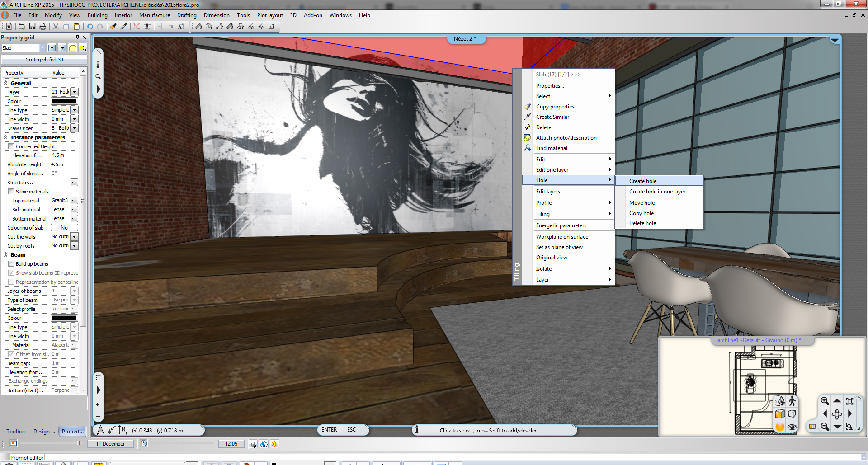Click the calendar date icon at bottom left

[x=14, y=444]
